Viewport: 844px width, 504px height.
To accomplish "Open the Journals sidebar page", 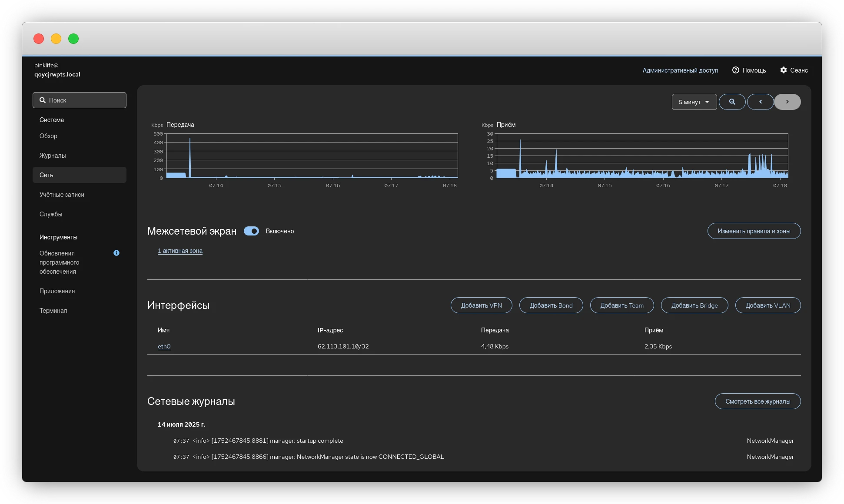I will pyautogui.click(x=53, y=156).
